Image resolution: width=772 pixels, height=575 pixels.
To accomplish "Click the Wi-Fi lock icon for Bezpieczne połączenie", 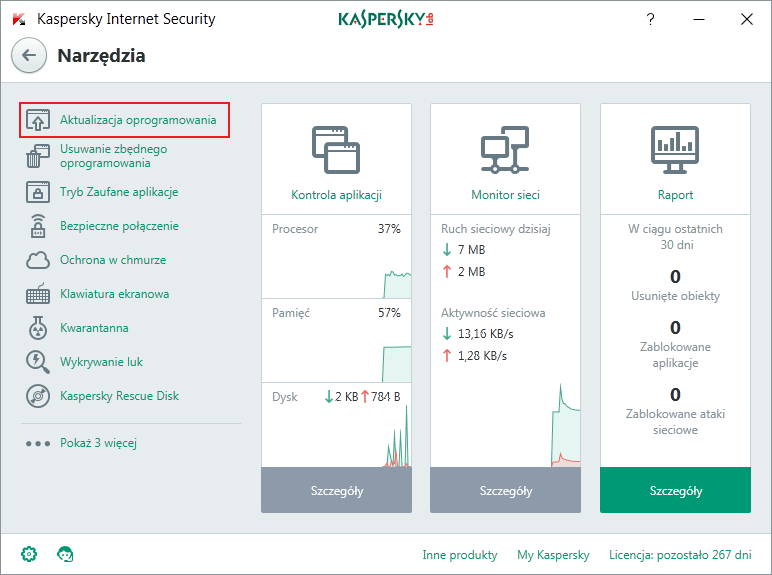I will point(38,226).
